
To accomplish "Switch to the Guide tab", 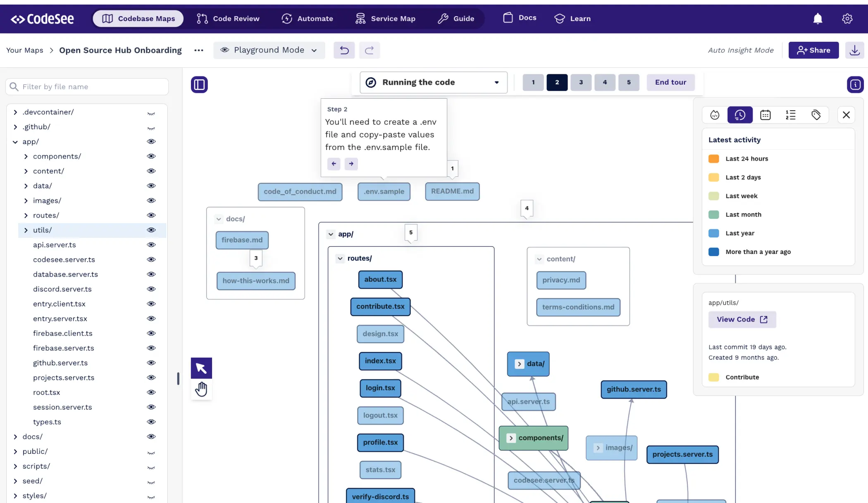I will pyautogui.click(x=456, y=18).
